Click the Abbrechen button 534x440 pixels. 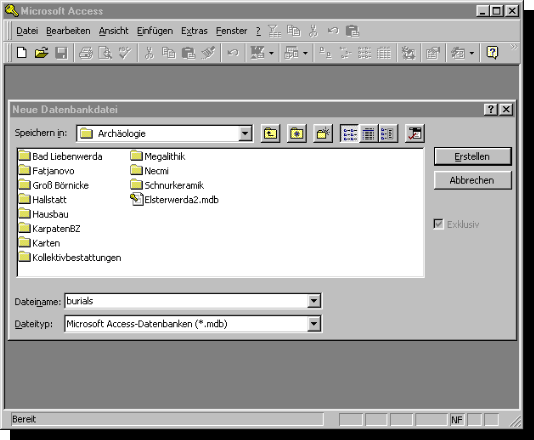coord(473,180)
